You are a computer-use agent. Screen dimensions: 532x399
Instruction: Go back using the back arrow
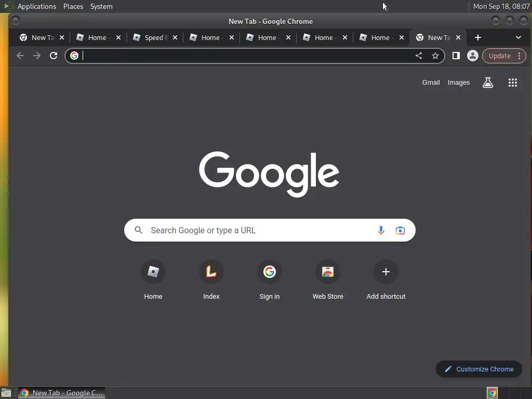click(x=20, y=56)
